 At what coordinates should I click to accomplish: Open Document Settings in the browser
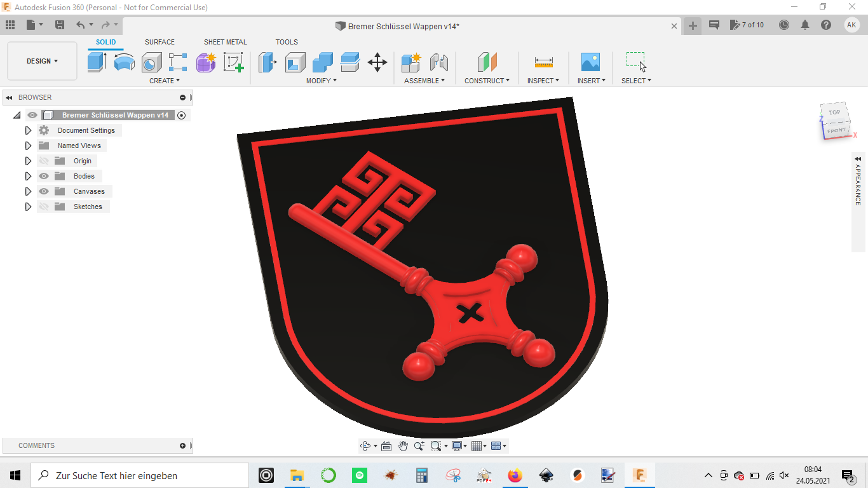click(86, 130)
